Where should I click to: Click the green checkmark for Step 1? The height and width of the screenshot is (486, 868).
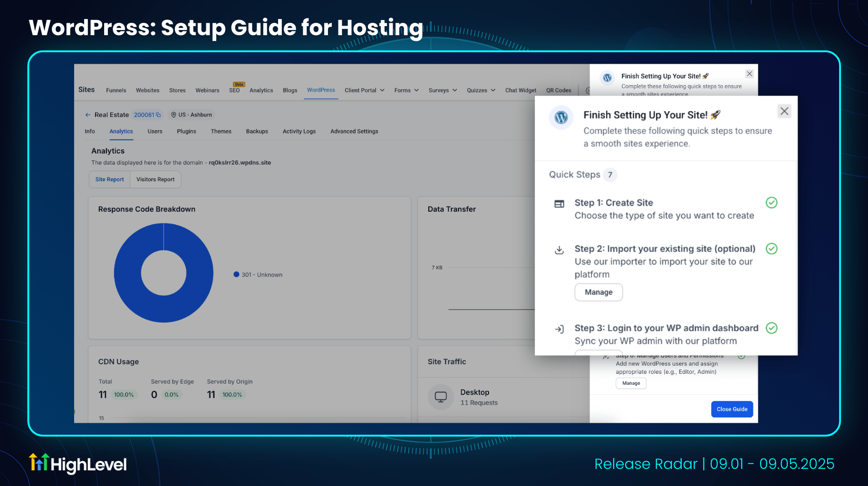pos(772,203)
